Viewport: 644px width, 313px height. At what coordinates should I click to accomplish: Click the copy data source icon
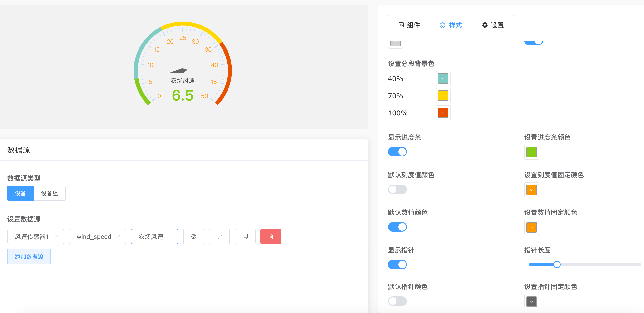pos(245,236)
